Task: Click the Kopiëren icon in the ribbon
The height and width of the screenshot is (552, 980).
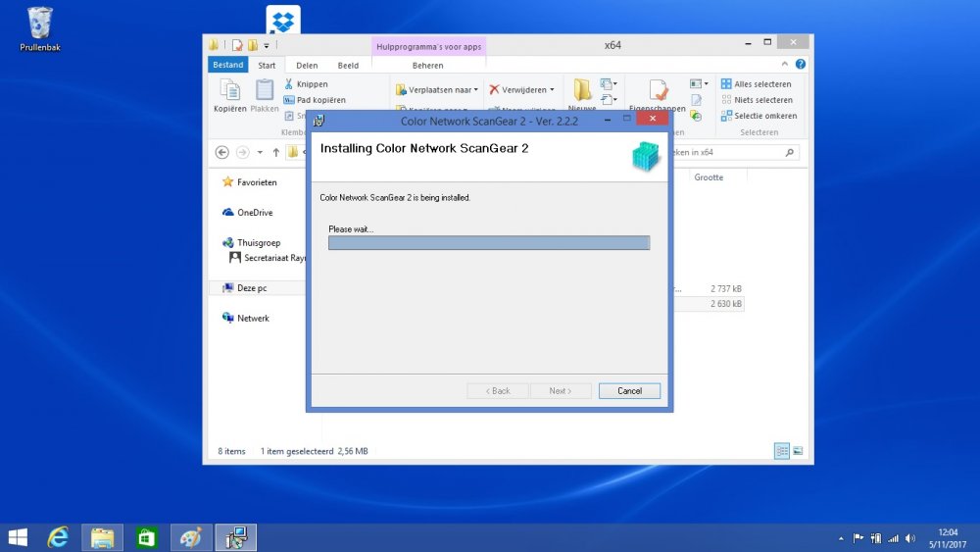Action: (x=229, y=93)
